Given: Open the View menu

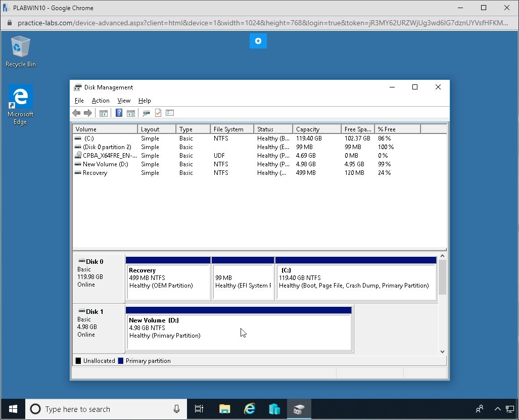Looking at the screenshot, I should coord(124,101).
